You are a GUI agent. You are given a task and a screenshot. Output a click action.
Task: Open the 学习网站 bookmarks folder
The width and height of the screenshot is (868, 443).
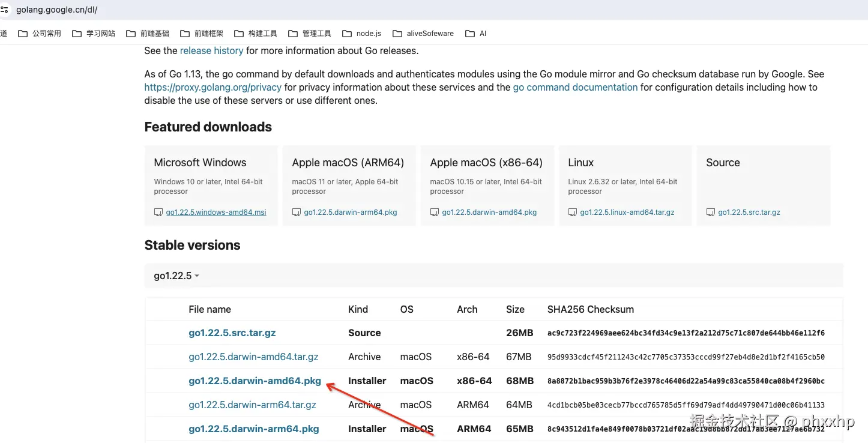coord(94,34)
